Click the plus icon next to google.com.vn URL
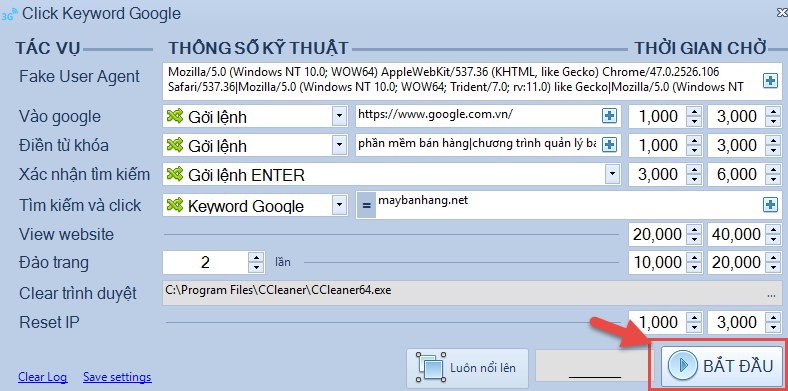The image size is (788, 391). click(609, 117)
